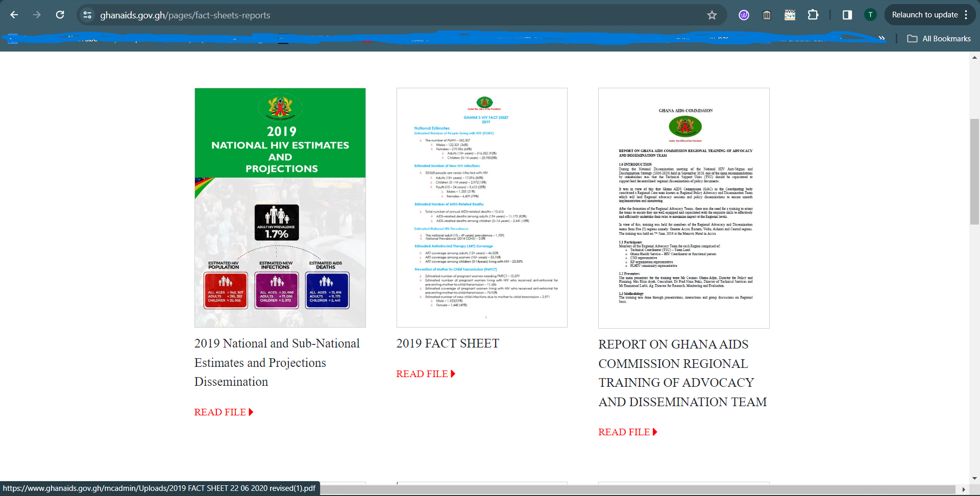Open READ FILE for 2019 National Estimates
This screenshot has height=496, width=980.
223,412
